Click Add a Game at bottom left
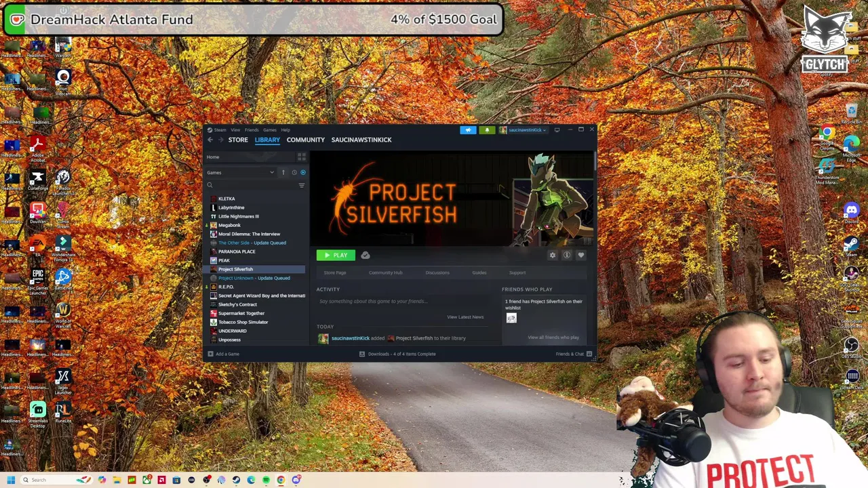The height and width of the screenshot is (488, 868). click(224, 354)
